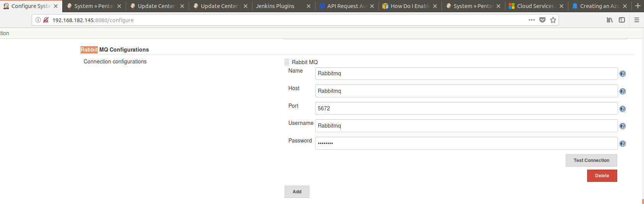Show help for the Port field
This screenshot has height=204, width=644.
point(622,109)
